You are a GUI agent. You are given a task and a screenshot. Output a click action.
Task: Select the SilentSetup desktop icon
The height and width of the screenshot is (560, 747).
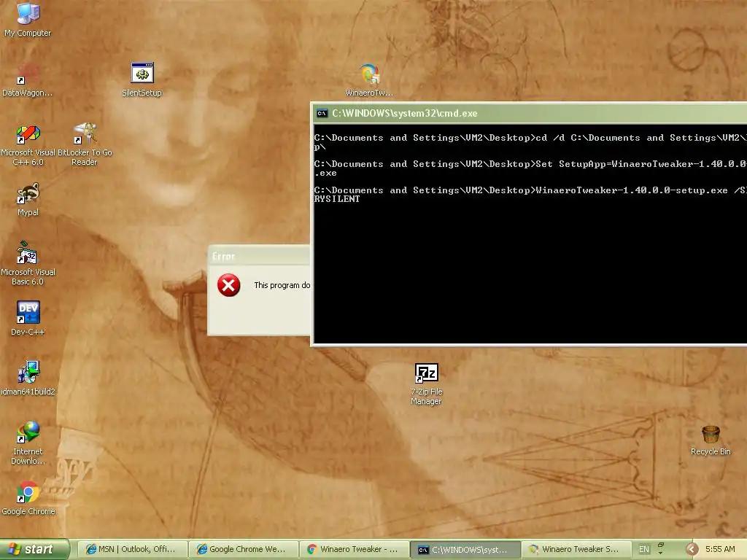point(142,79)
